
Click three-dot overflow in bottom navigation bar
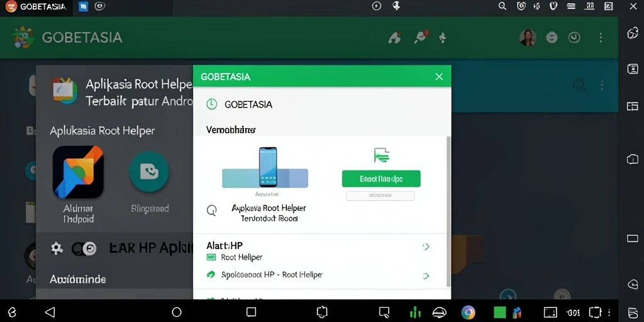pyautogui.click(x=609, y=312)
